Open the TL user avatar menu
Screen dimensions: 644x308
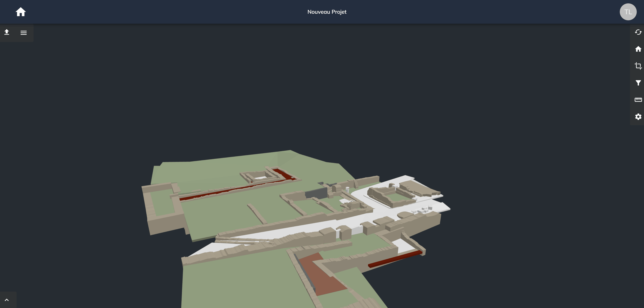[x=628, y=12]
